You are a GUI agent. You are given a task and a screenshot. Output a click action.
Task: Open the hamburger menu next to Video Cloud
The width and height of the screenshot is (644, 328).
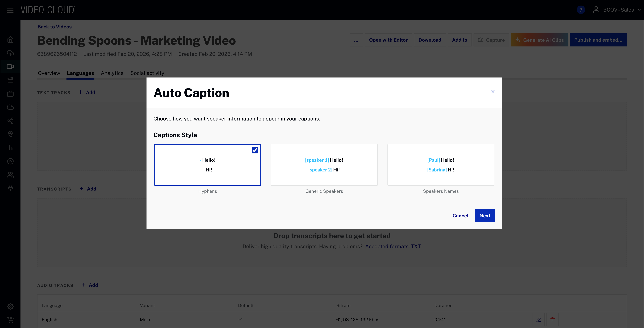click(10, 10)
